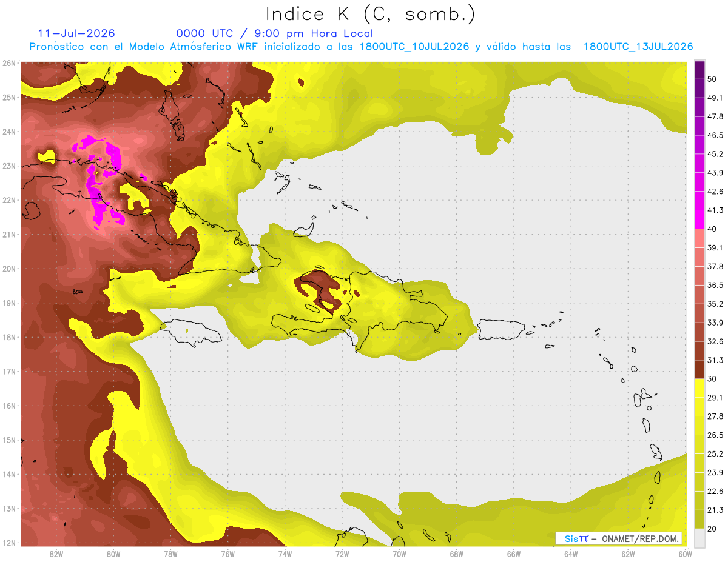Click the '68W' longitude axis label

pyautogui.click(x=457, y=554)
